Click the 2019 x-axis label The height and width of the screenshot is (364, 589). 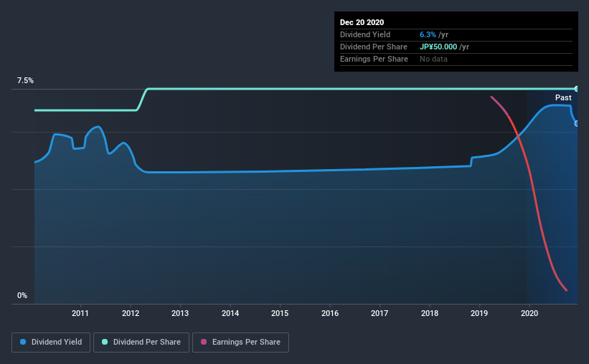tap(479, 313)
